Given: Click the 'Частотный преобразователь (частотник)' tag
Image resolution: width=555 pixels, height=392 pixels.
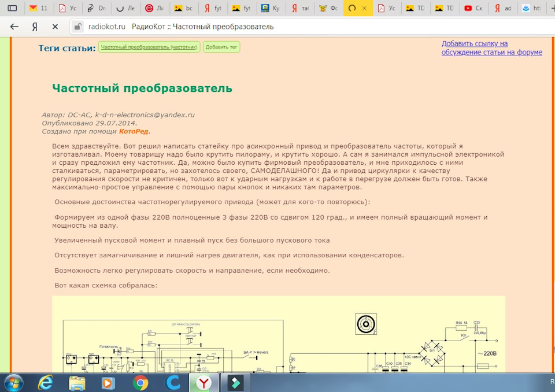Looking at the screenshot, I should tap(149, 47).
